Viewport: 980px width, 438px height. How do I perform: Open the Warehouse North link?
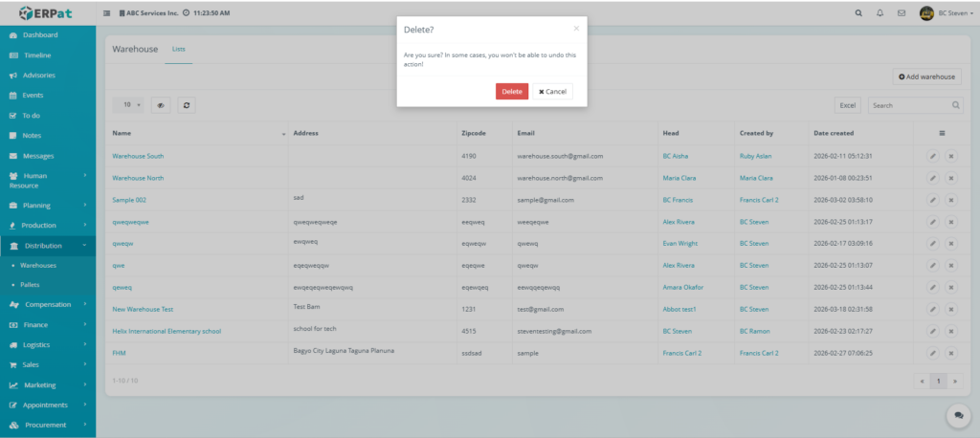click(x=138, y=178)
